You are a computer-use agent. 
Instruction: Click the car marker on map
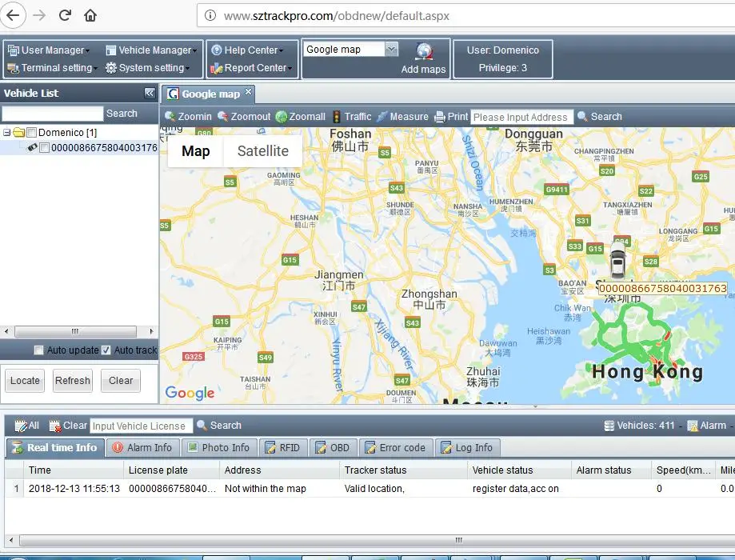[x=617, y=260]
